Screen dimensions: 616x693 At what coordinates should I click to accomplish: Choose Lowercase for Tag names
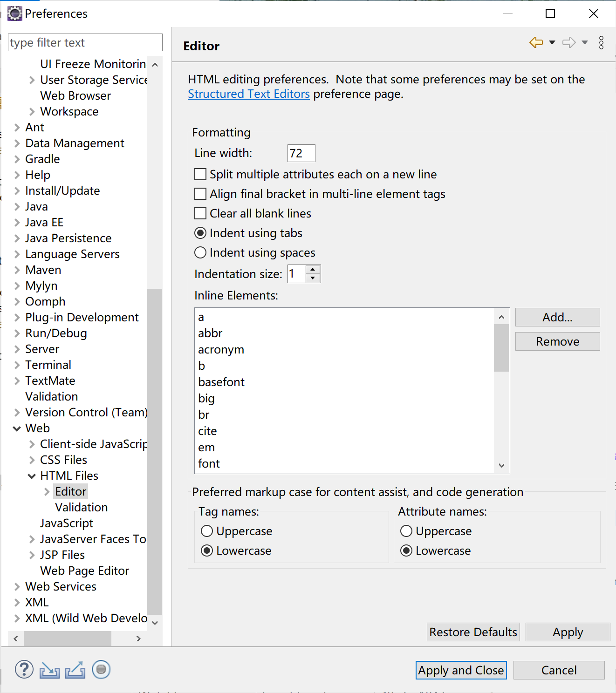(x=207, y=550)
